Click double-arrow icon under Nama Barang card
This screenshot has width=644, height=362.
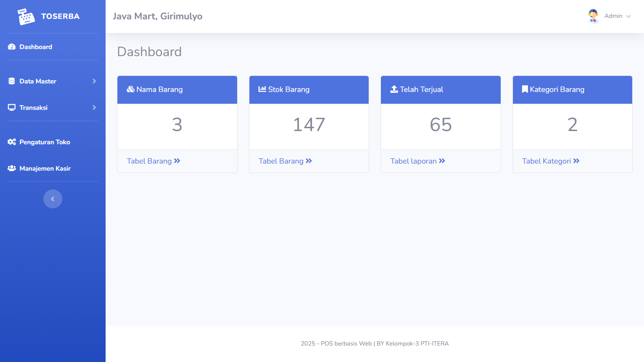pyautogui.click(x=177, y=161)
